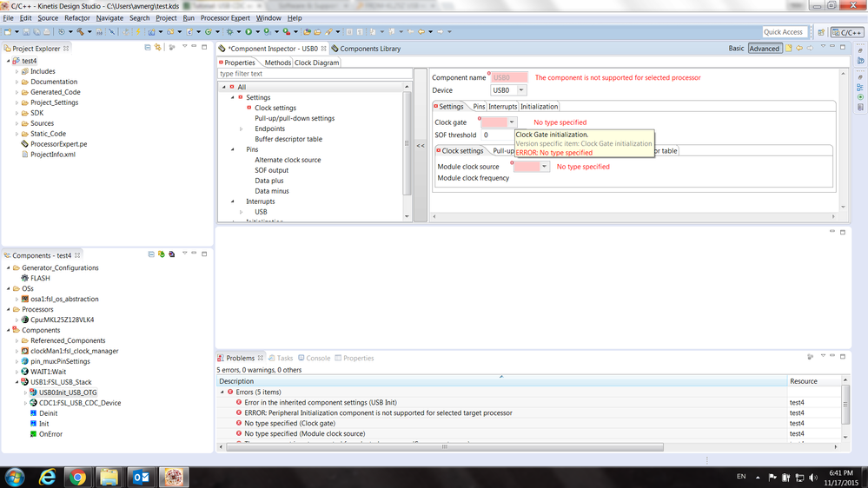Collapse the Pins tree group
This screenshot has width=868, height=488.
pyautogui.click(x=233, y=149)
